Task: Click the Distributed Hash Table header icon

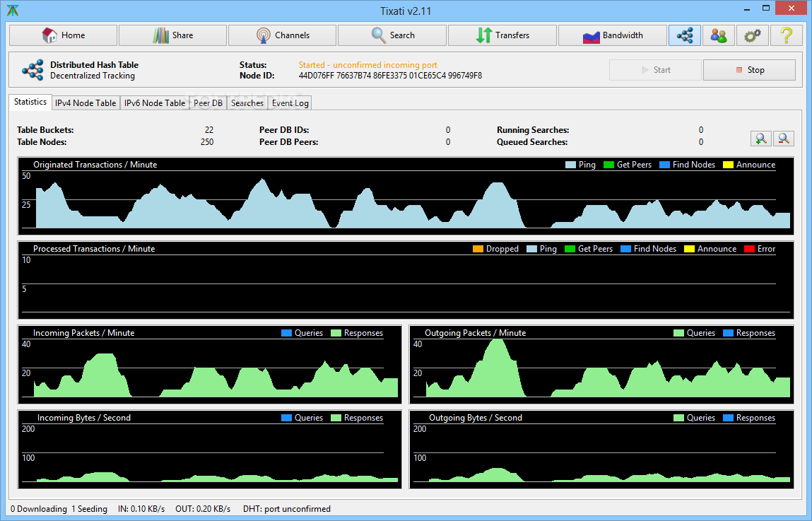Action: click(x=33, y=70)
